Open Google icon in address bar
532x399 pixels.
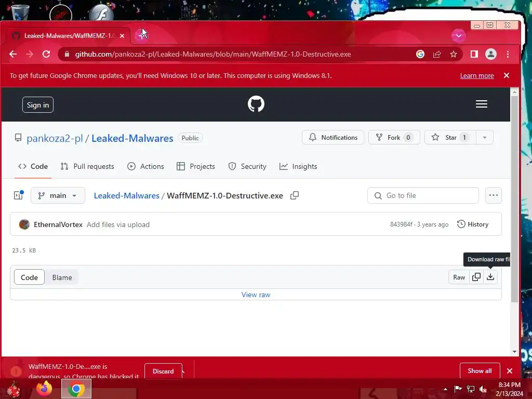(420, 54)
